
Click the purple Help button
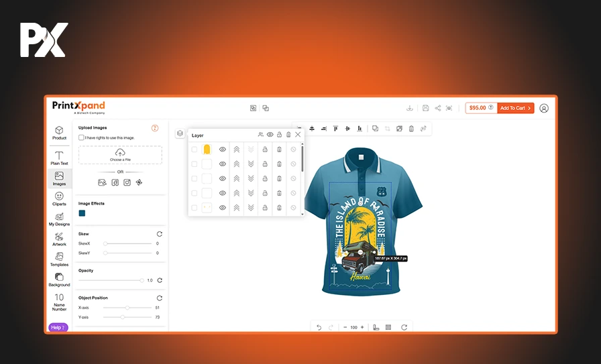[58, 327]
